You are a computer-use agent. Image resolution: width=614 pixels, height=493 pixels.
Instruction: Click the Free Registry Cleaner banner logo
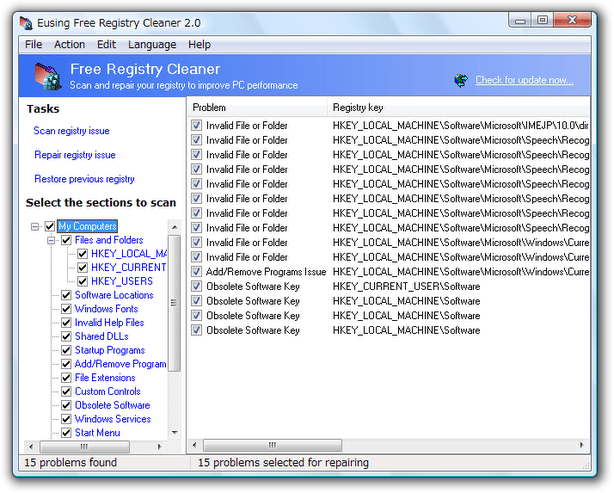point(47,76)
